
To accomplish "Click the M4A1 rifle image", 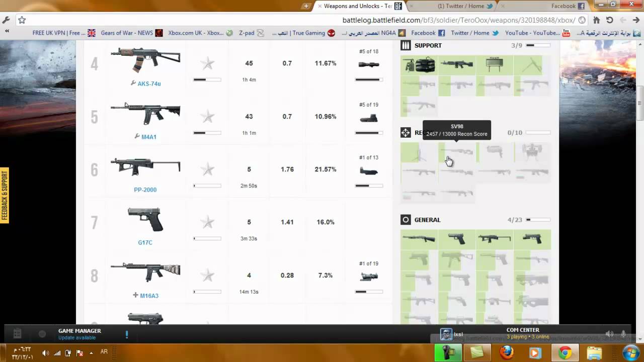I will (x=145, y=114).
